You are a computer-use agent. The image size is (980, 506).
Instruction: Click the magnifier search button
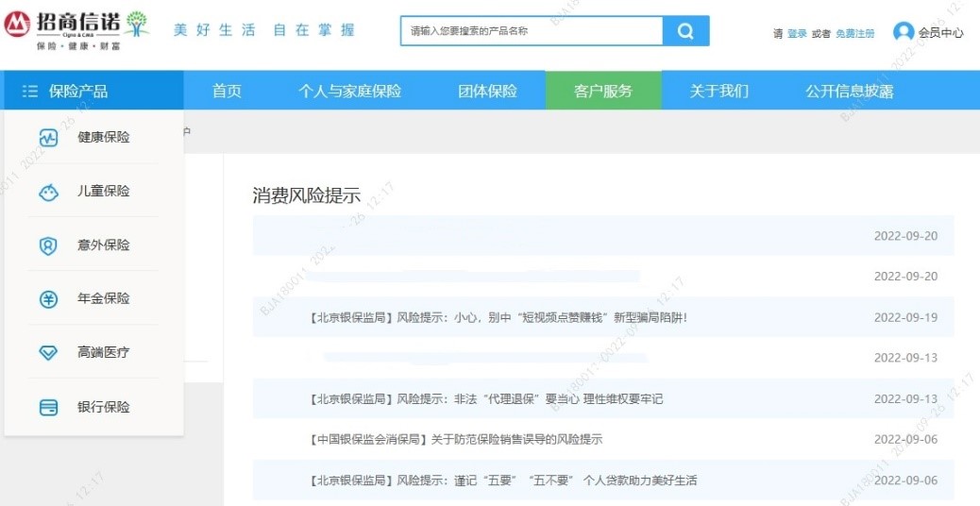(x=685, y=30)
